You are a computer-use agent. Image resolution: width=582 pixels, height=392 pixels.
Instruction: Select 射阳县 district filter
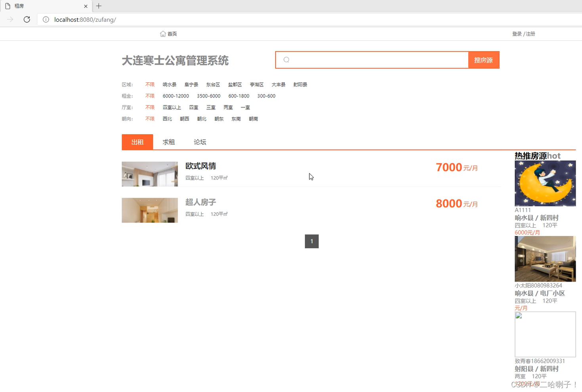click(x=300, y=84)
